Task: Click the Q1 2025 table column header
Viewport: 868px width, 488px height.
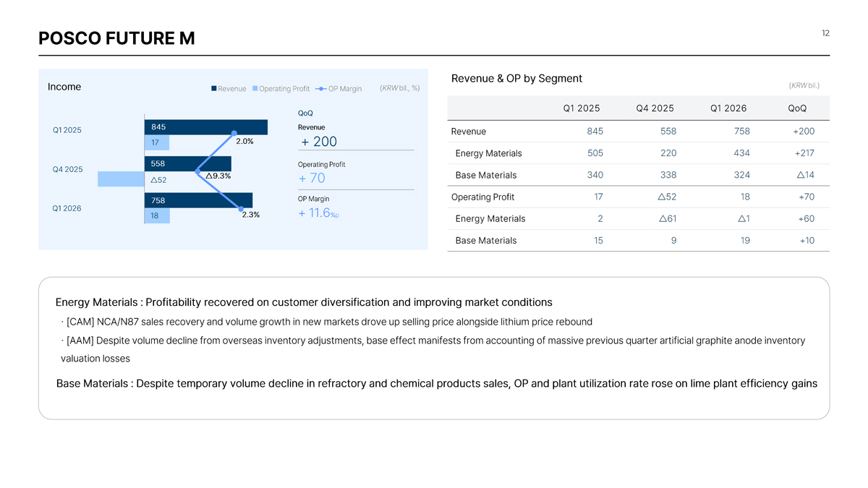Action: [x=582, y=108]
